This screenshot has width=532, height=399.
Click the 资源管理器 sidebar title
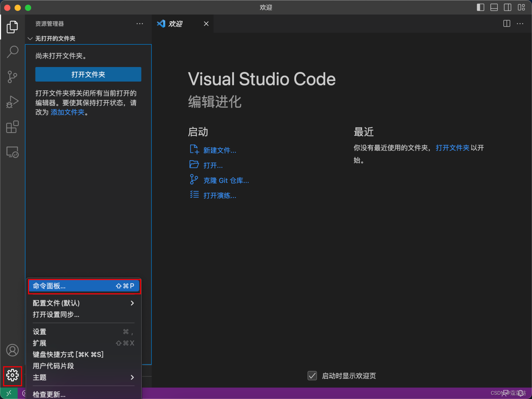[50, 24]
